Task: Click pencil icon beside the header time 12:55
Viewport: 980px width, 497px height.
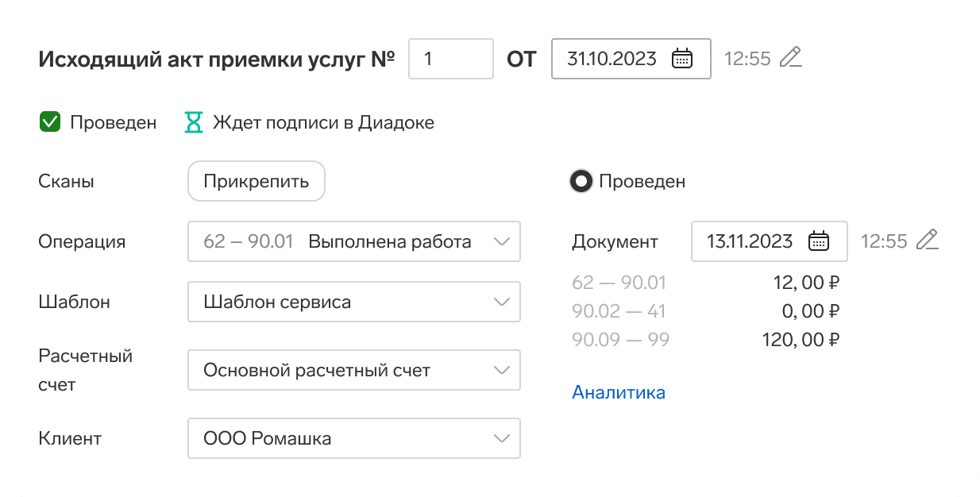Action: click(790, 58)
